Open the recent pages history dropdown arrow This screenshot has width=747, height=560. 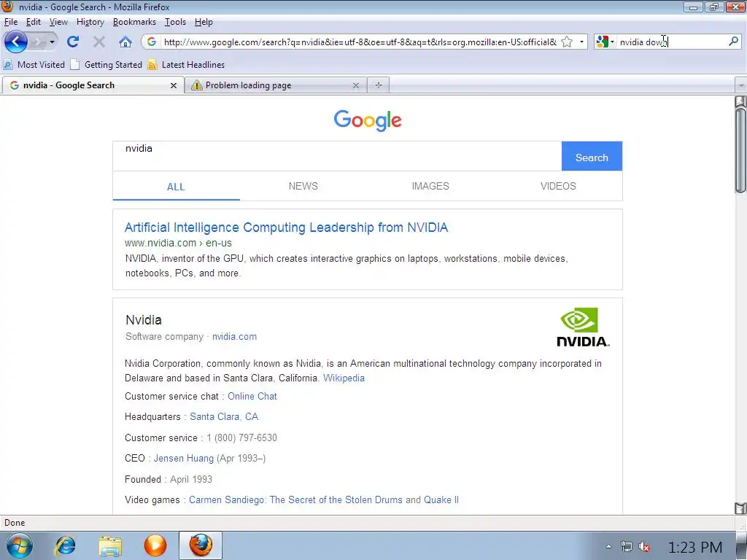click(x=52, y=42)
